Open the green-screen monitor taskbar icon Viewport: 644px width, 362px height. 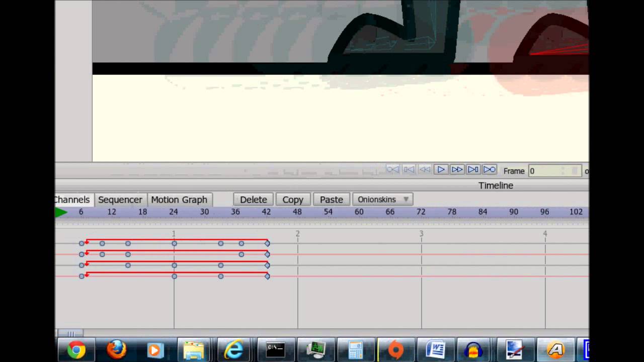[316, 350]
